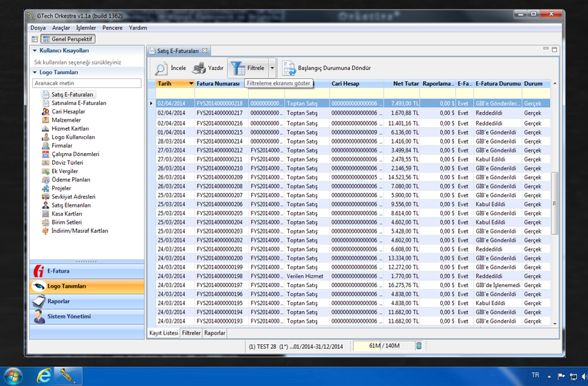Click Genel Perspektif button

[x=68, y=39]
